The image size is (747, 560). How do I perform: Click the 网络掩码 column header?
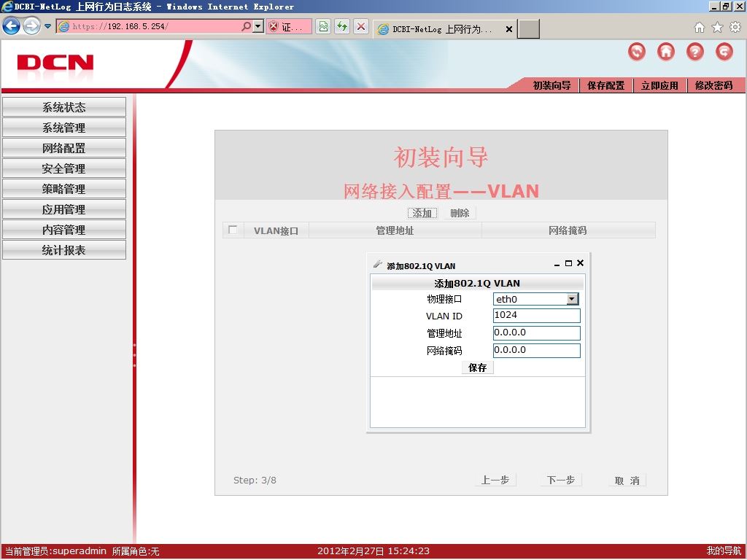coord(568,230)
